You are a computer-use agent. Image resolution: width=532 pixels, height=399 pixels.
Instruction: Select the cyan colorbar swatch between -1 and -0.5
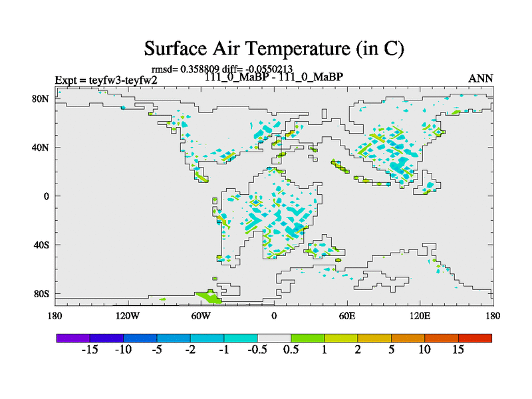pos(241,338)
